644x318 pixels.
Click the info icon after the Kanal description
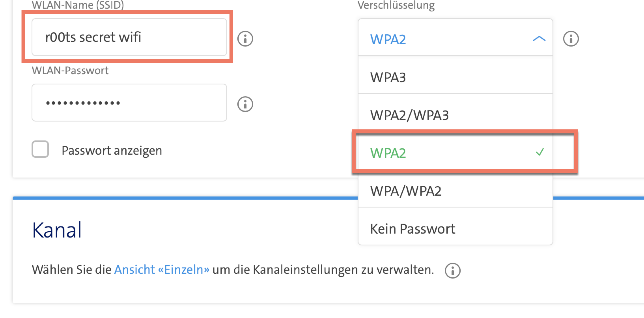click(x=453, y=270)
